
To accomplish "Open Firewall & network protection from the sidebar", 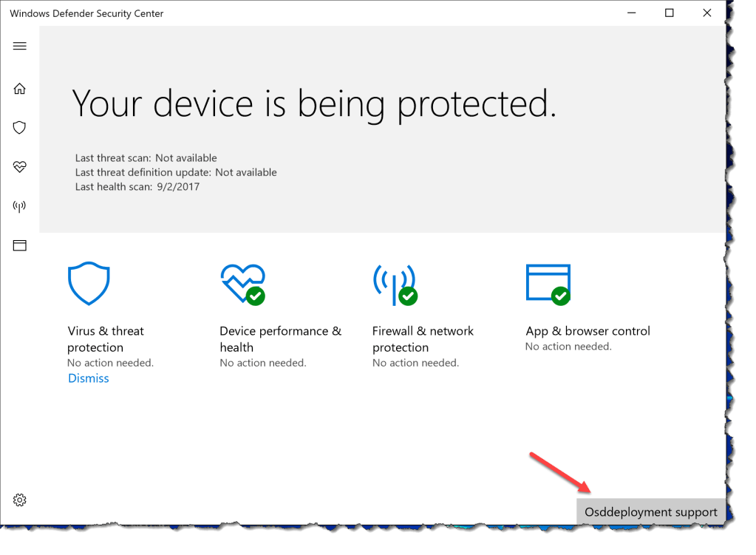I will click(19, 205).
